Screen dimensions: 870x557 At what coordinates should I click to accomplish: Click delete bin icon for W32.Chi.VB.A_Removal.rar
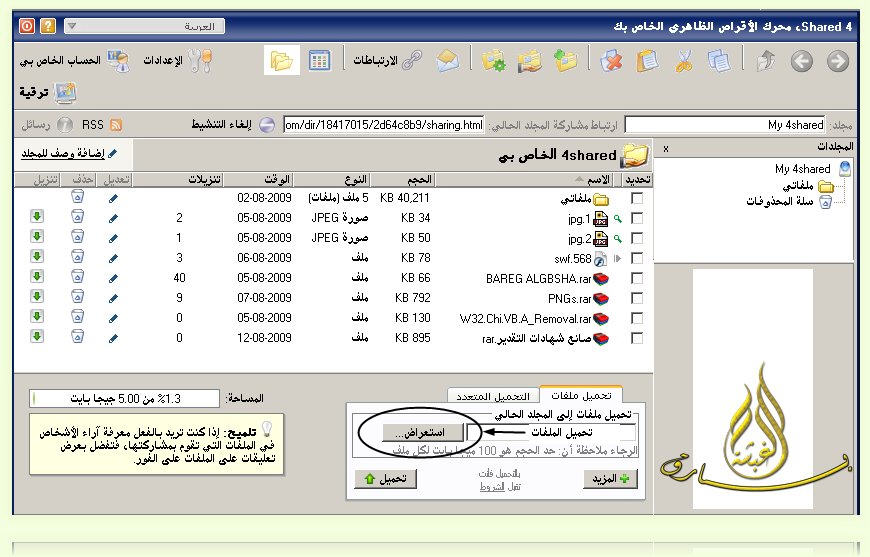click(x=78, y=317)
